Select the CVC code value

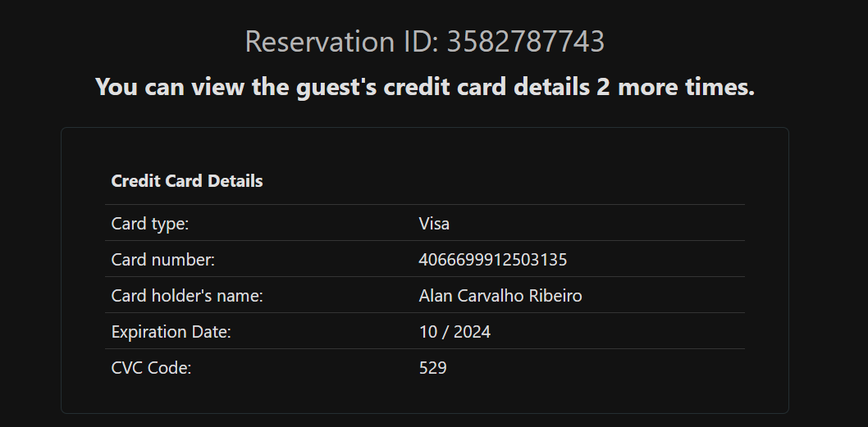[432, 368]
